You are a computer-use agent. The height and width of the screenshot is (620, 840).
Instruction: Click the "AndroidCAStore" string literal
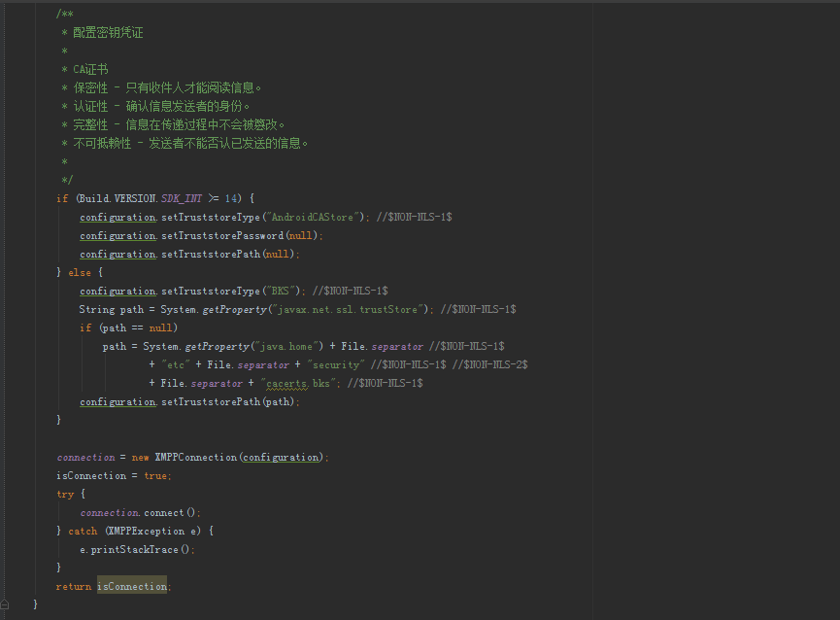(312, 217)
